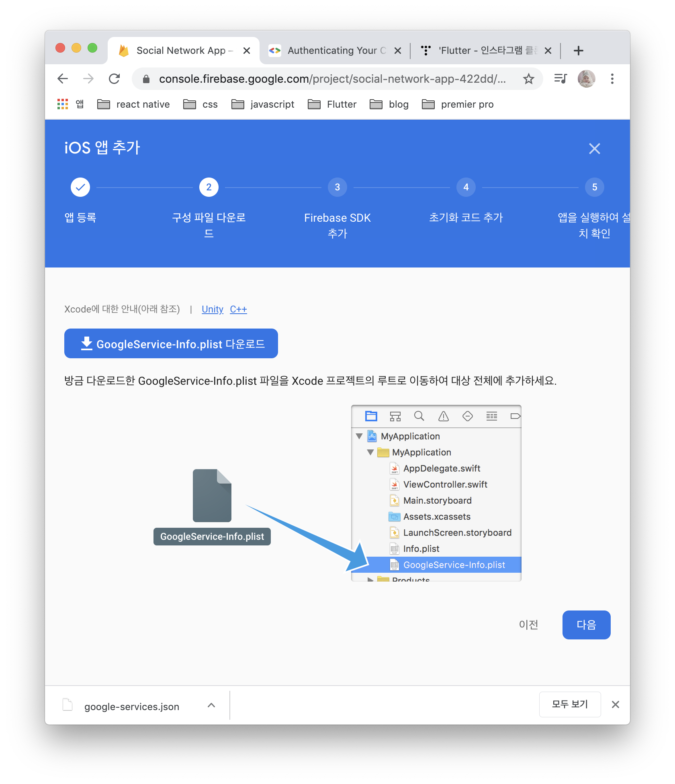Viewport: 675px width, 784px height.
Task: Open the premier pro bookmarks folder
Action: click(x=458, y=104)
